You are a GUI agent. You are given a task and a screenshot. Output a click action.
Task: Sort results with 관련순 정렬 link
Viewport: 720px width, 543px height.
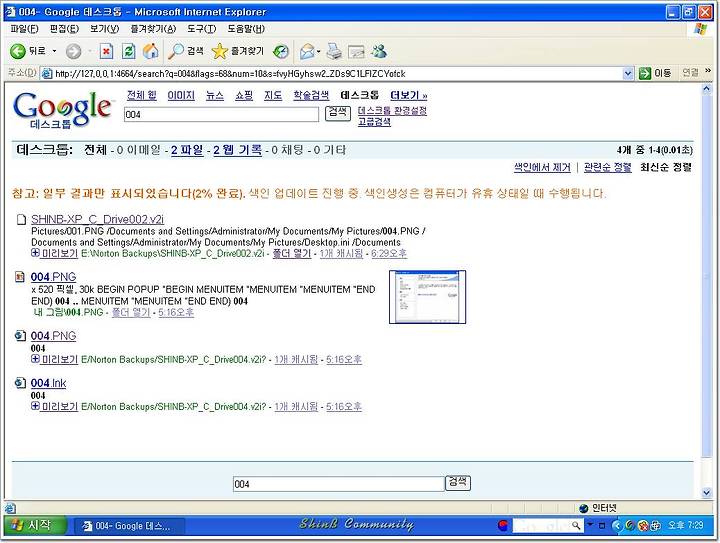click(x=608, y=167)
